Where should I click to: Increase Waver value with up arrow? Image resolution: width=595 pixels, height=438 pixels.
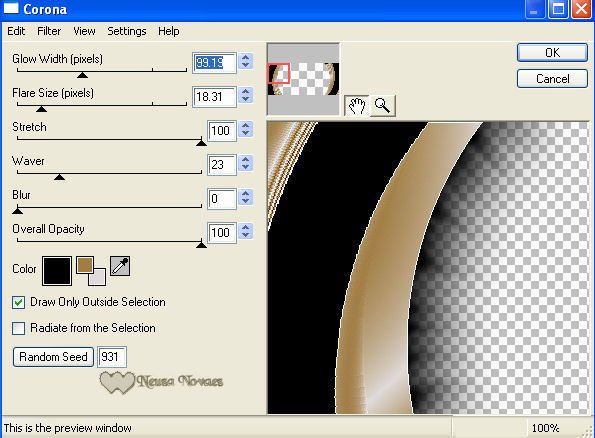(x=246, y=160)
